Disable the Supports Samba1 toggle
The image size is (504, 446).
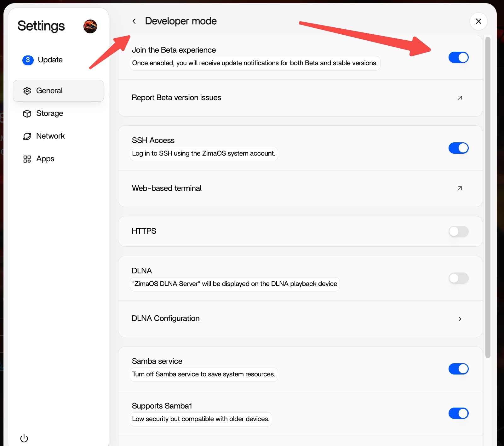coord(459,413)
